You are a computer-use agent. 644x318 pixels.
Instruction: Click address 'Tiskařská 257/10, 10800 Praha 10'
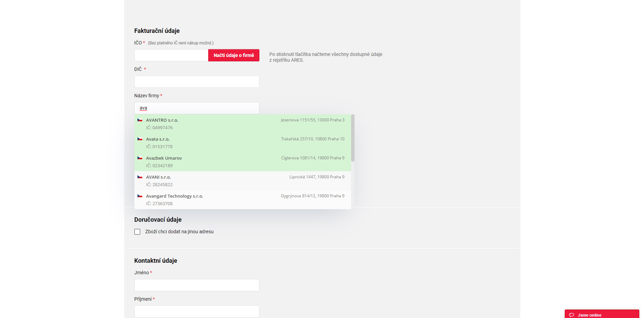coord(313,139)
